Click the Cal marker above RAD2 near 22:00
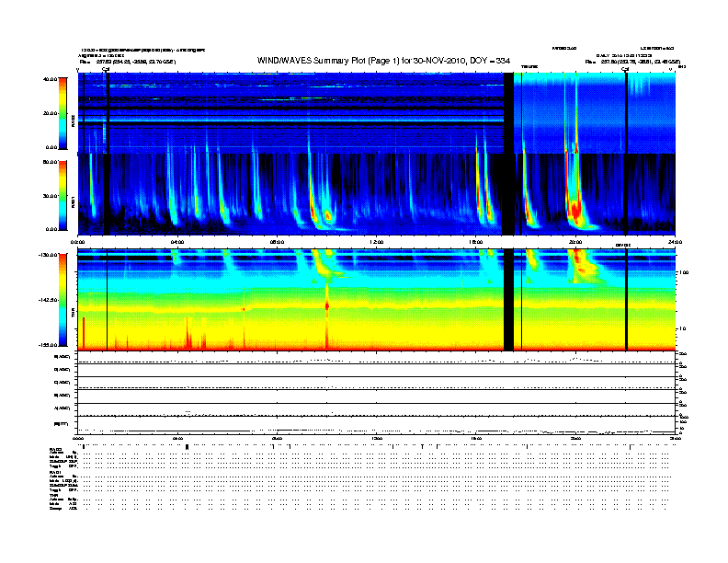This screenshot has width=728, height=563. click(625, 69)
